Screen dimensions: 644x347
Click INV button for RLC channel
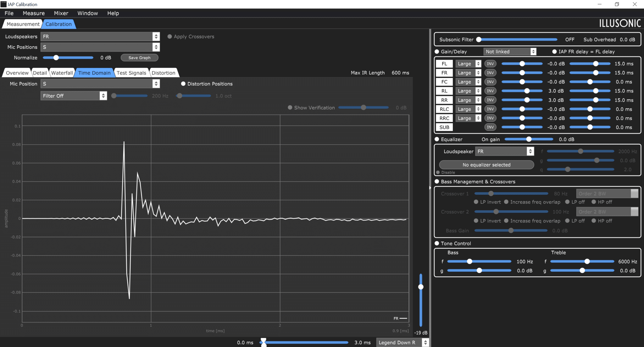click(x=490, y=109)
